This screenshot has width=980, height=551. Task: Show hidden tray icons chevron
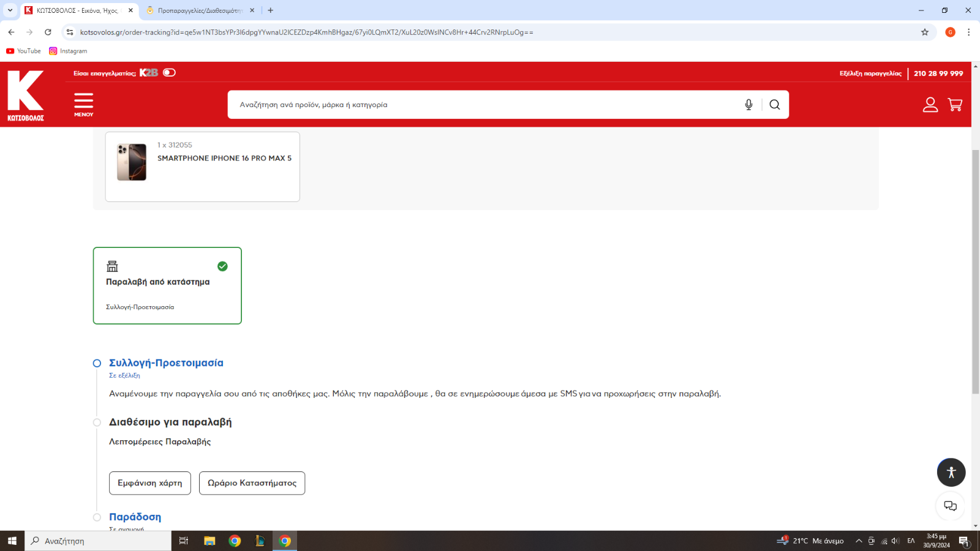[859, 541]
